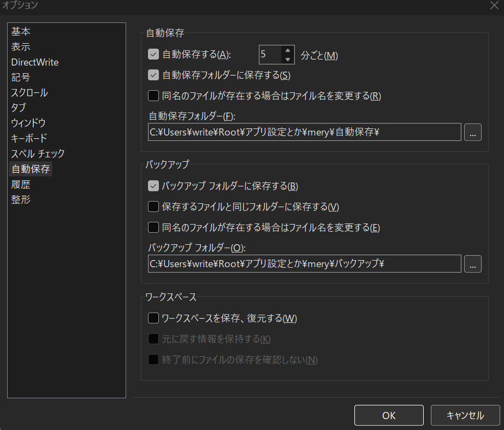Image resolution: width=504 pixels, height=430 pixels.
Task: Select 基本 category in options list
Action: [x=21, y=31]
